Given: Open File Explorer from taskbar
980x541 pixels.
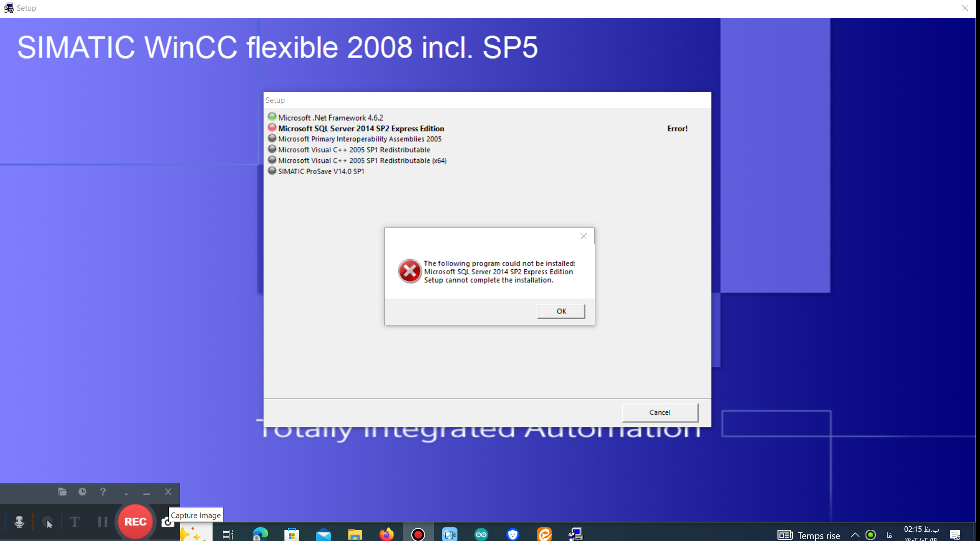Looking at the screenshot, I should pyautogui.click(x=355, y=534).
